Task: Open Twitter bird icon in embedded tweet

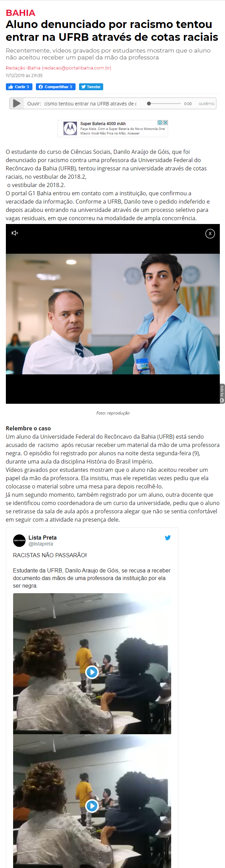Action: pyautogui.click(x=168, y=538)
